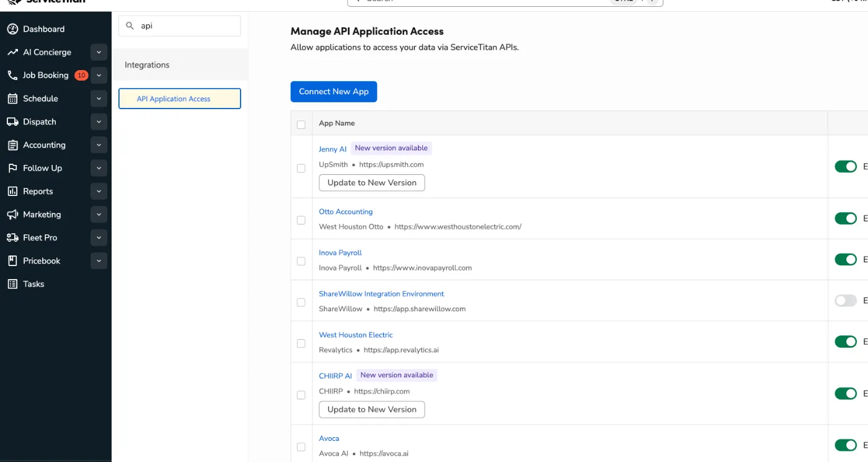Screen dimensions: 868x462
Task: Open the CHIIRP AI app link
Action: [335, 376]
